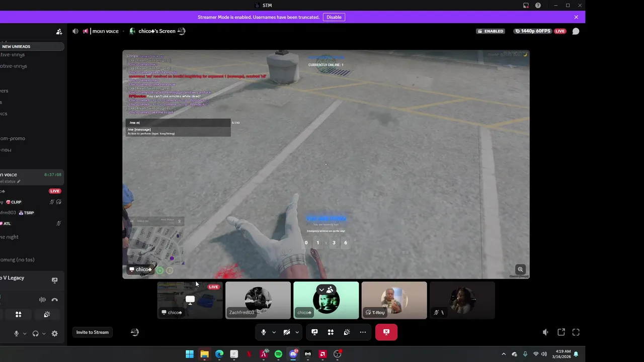Image resolution: width=644 pixels, height=362 pixels.
Task: Open the more options ellipsis
Action: [x=363, y=332]
